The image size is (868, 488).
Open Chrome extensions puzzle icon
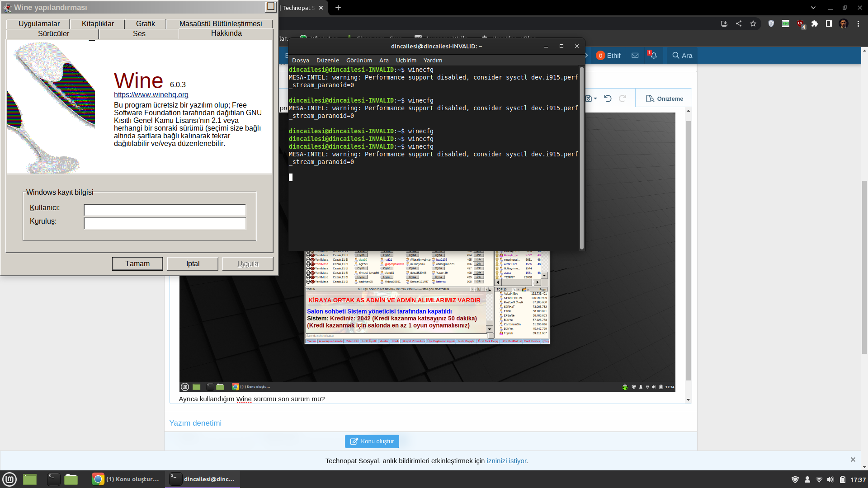coord(815,23)
